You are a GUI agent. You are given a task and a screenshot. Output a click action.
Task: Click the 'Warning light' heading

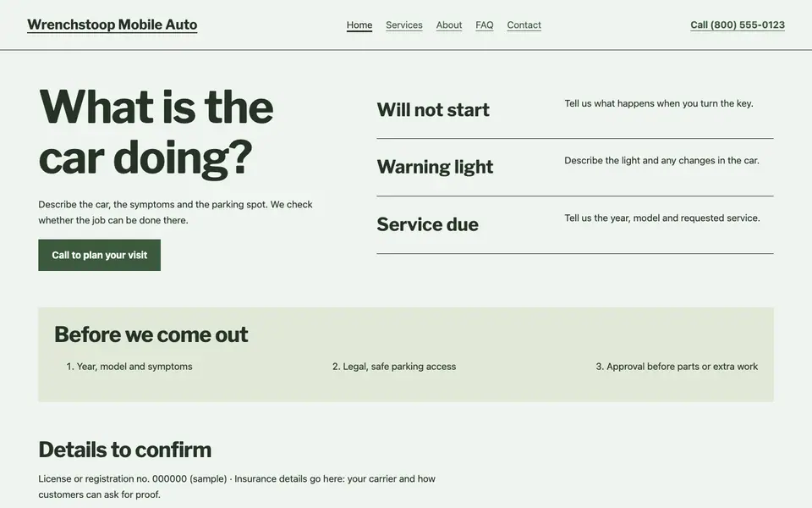click(435, 167)
